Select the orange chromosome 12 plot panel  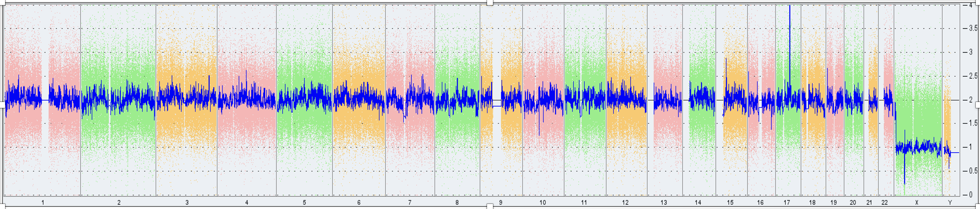(x=627, y=100)
